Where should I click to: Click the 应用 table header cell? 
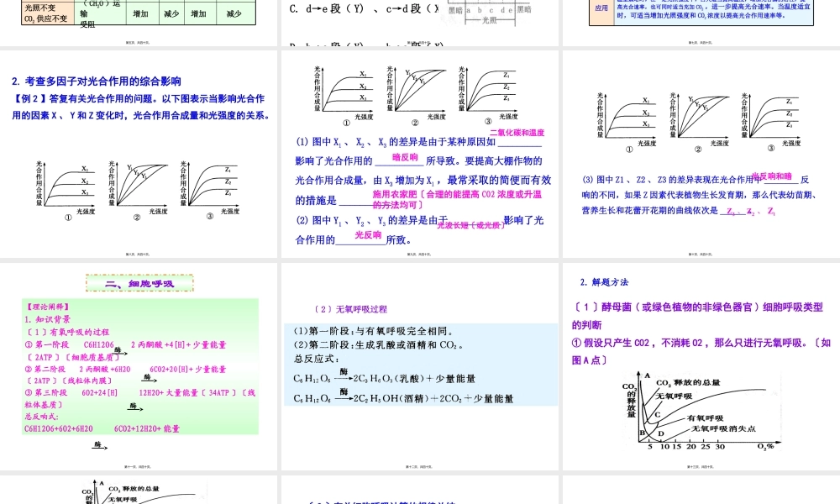pyautogui.click(x=596, y=8)
